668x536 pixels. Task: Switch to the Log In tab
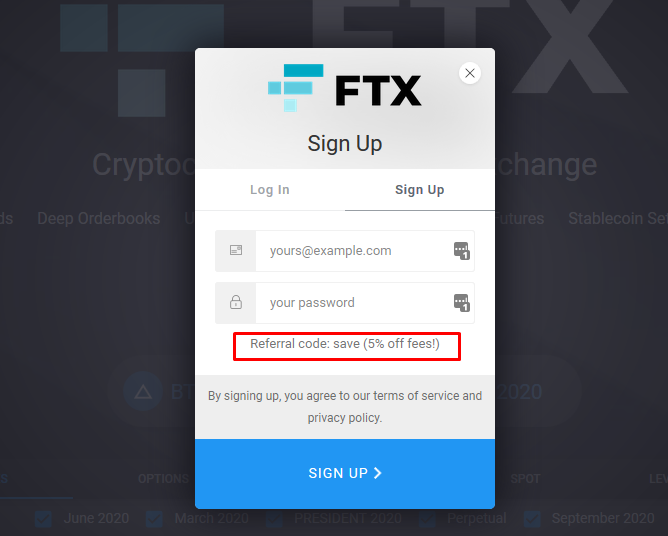pos(270,190)
